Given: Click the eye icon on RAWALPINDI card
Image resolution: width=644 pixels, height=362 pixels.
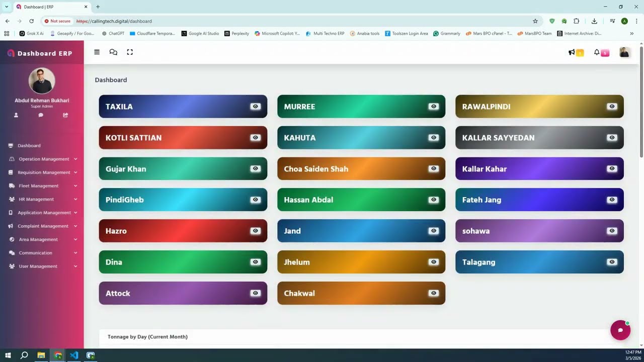Looking at the screenshot, I should tap(612, 107).
